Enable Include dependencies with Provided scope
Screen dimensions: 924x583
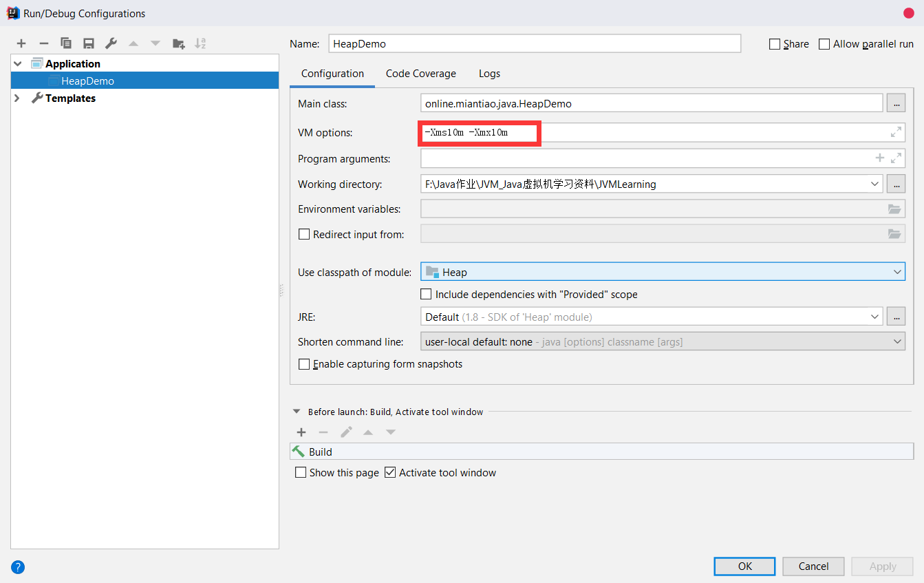tap(427, 294)
